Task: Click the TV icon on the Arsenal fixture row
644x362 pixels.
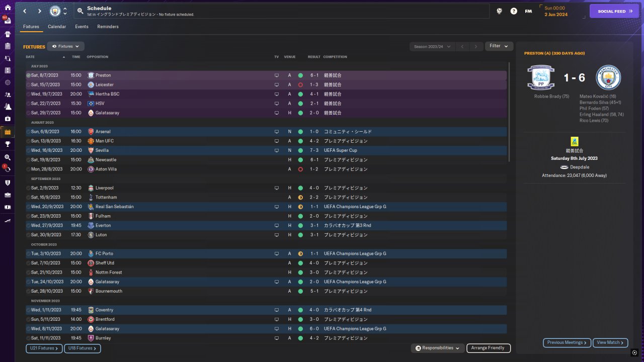Action: click(276, 132)
